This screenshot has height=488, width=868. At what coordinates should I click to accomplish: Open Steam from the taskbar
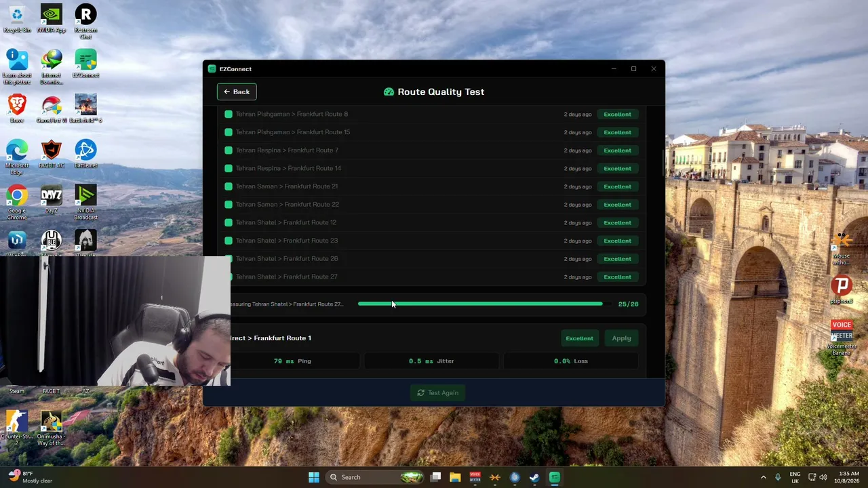pos(534,477)
